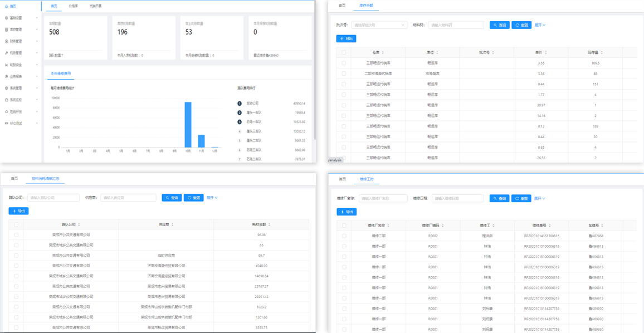Click the bar chart icon for 轮胎安全

6,65
